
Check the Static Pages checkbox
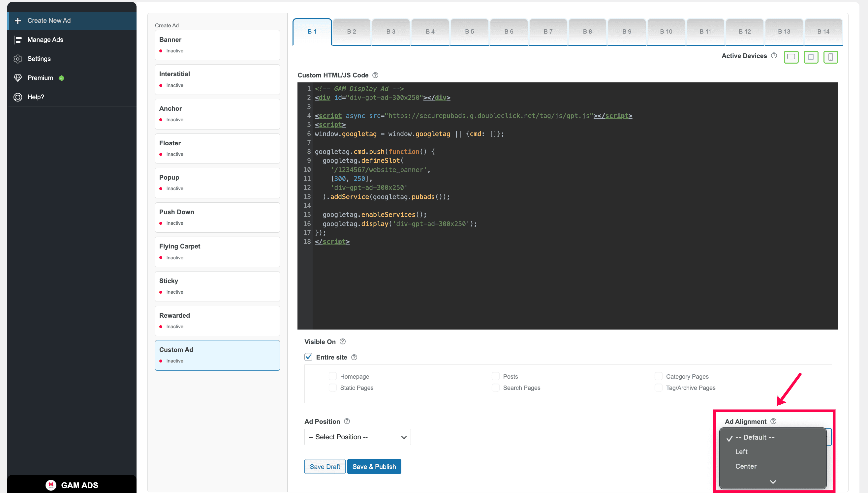333,387
